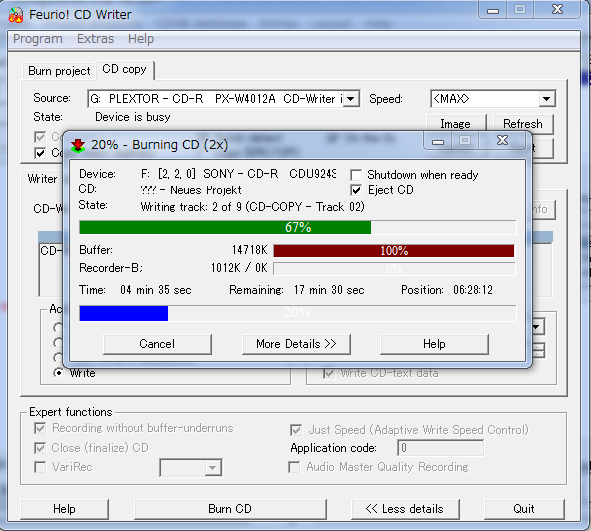Toggle Write CD-text data checkbox

[329, 373]
